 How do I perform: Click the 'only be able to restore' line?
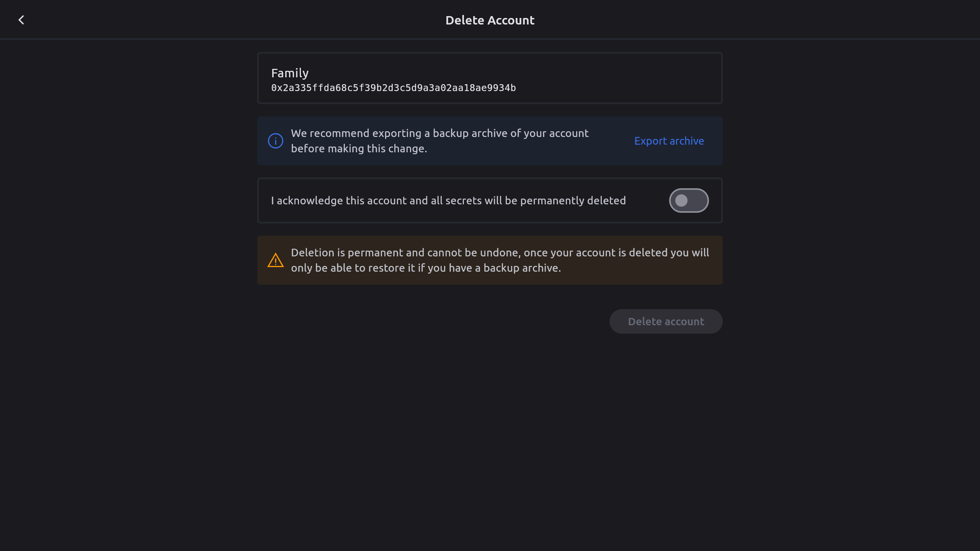click(426, 268)
